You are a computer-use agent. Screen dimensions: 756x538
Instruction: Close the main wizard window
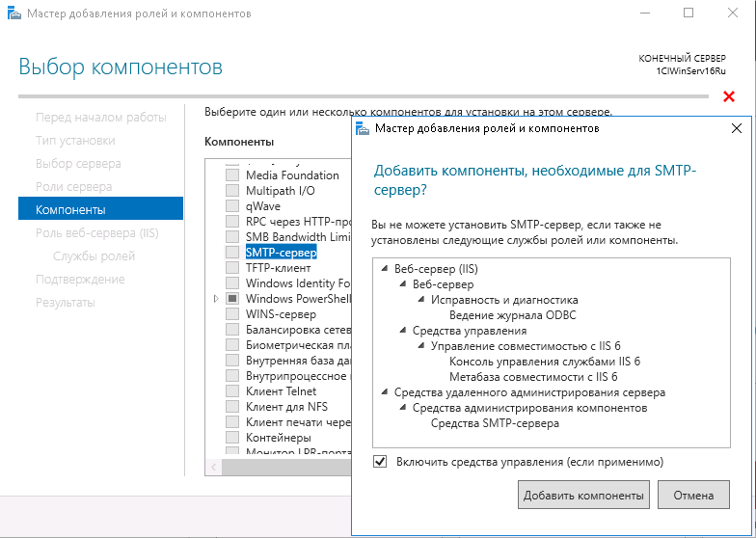tap(733, 13)
